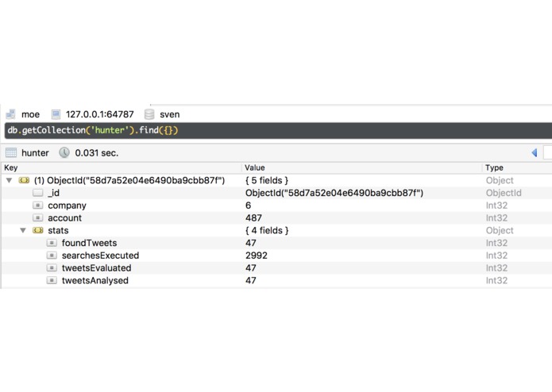Select the moe connection label
This screenshot has height=392, width=552.
click(31, 114)
